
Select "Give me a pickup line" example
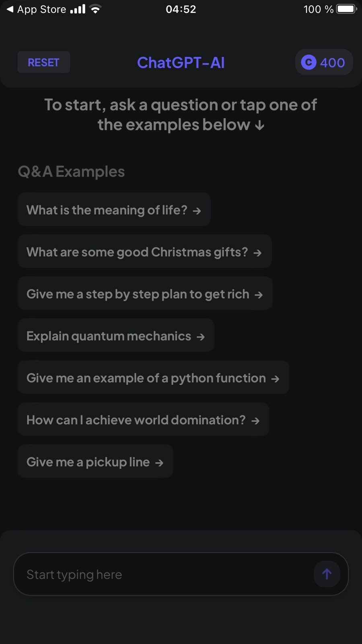click(88, 462)
